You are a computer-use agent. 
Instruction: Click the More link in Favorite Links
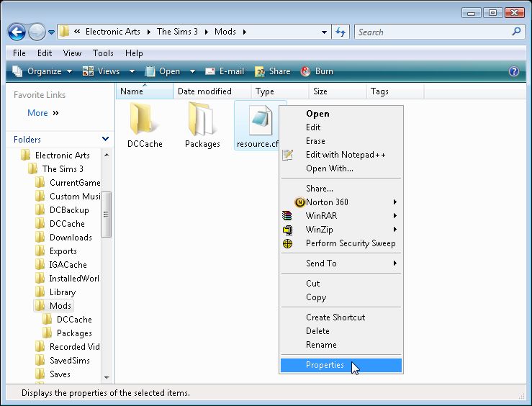pos(37,113)
